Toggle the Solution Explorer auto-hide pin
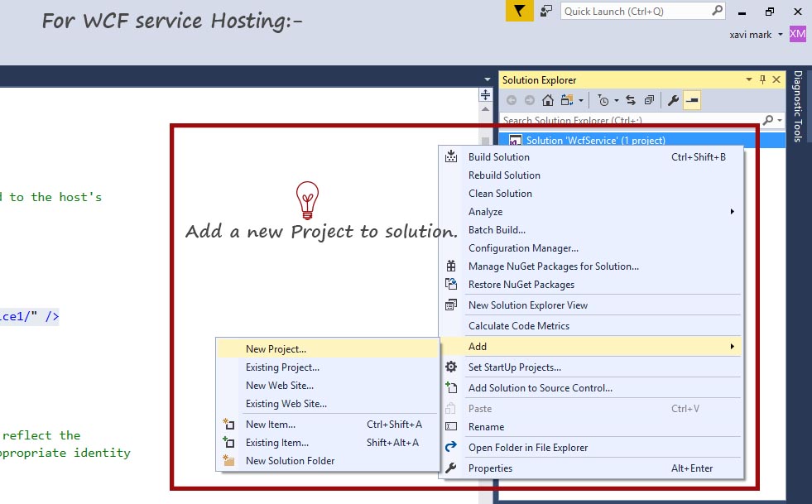Viewport: 812px width, 504px height. tap(762, 79)
